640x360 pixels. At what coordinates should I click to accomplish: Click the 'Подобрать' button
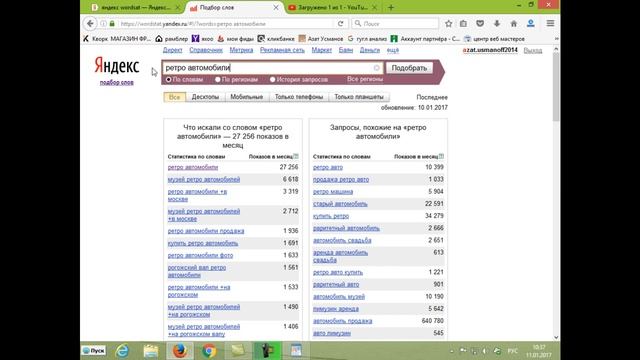click(409, 68)
